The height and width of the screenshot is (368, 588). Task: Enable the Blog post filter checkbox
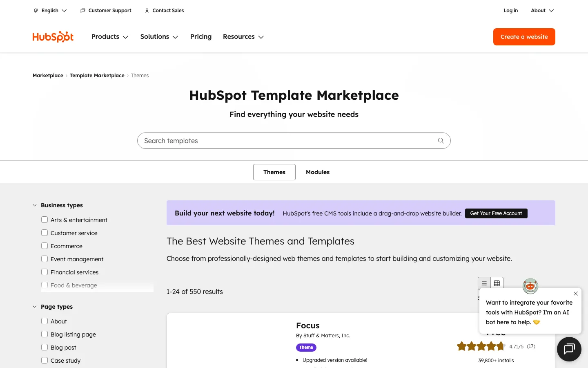tap(45, 347)
